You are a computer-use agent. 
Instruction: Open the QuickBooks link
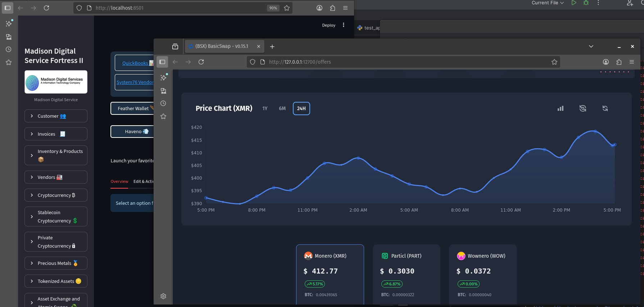coord(135,63)
